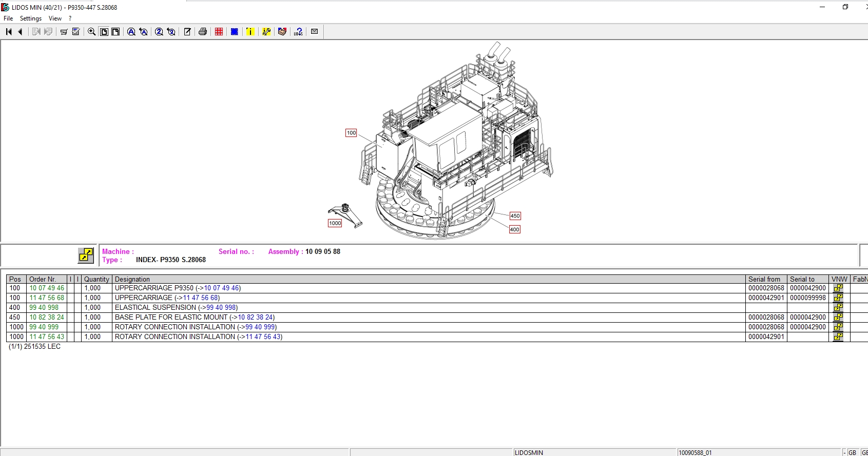
Task: Click callout 1000 on the drawing
Action: 335,223
